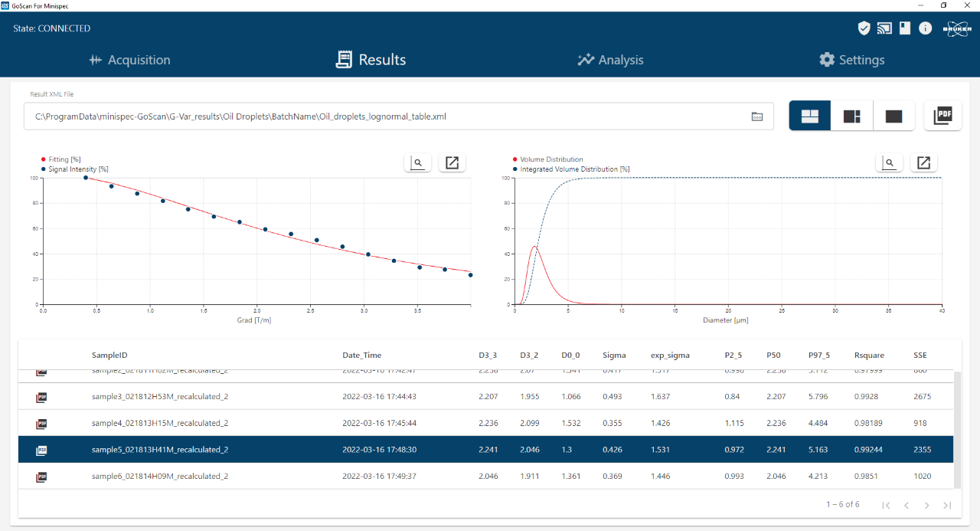Select the sample4_021813H15M_recalculated_2 row

point(306,423)
